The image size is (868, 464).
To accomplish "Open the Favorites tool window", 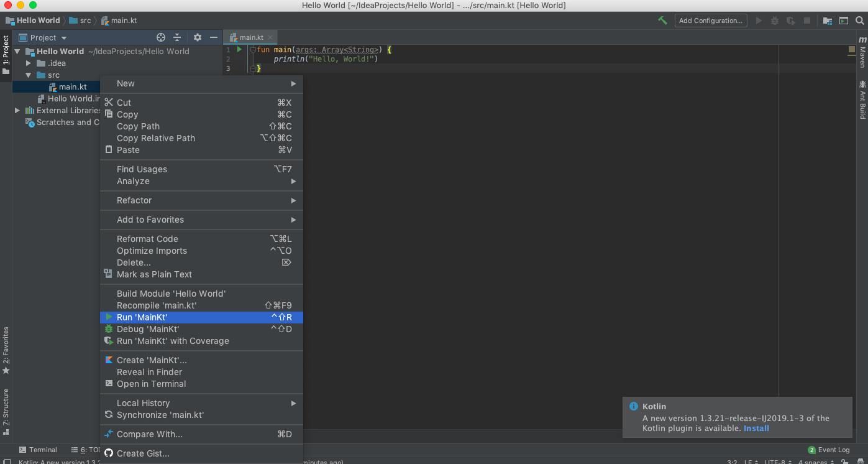I will point(6,350).
